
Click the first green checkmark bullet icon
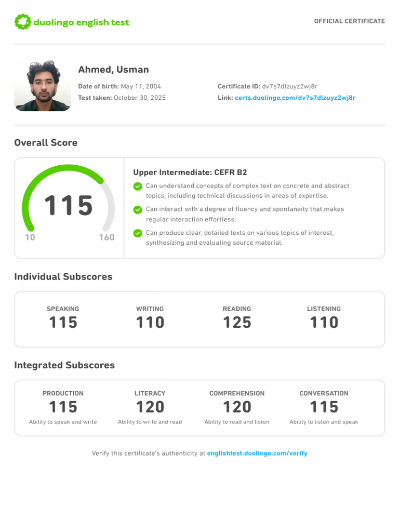click(138, 187)
